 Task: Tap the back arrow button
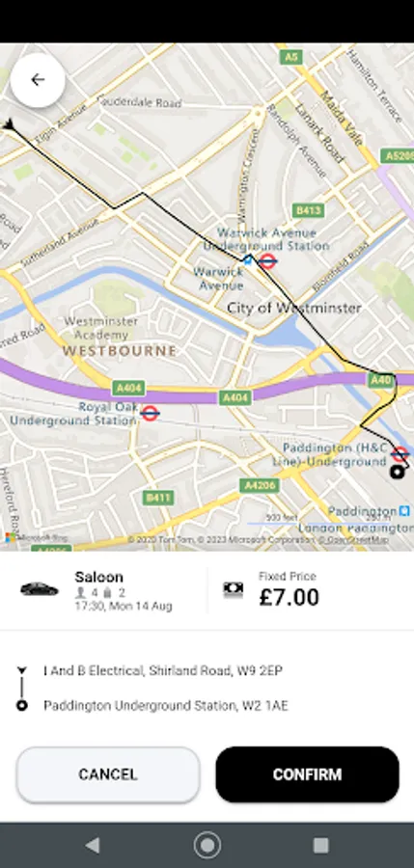[38, 80]
